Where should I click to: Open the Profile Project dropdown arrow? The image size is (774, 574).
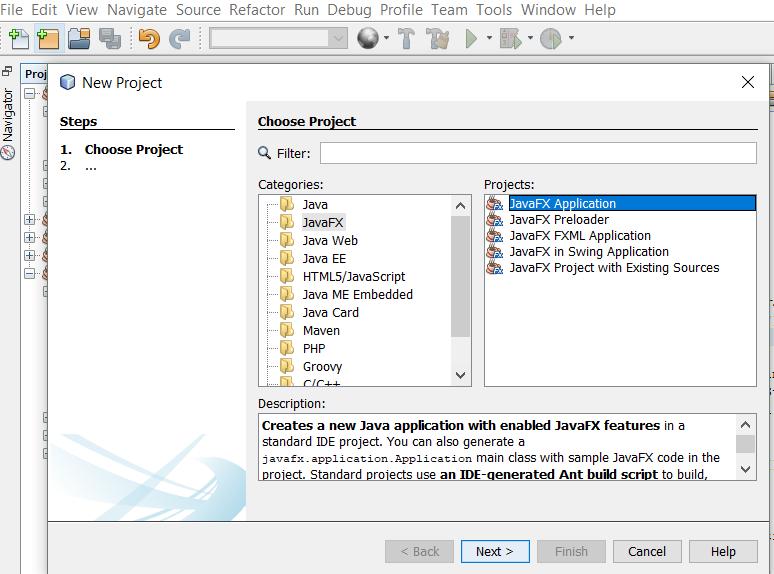[x=571, y=38]
